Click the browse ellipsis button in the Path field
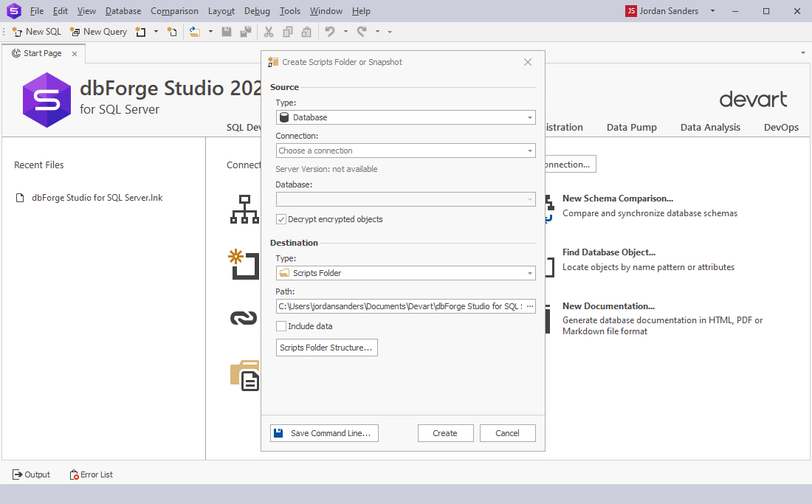Screen dimensions: 812x504 [x=529, y=306]
